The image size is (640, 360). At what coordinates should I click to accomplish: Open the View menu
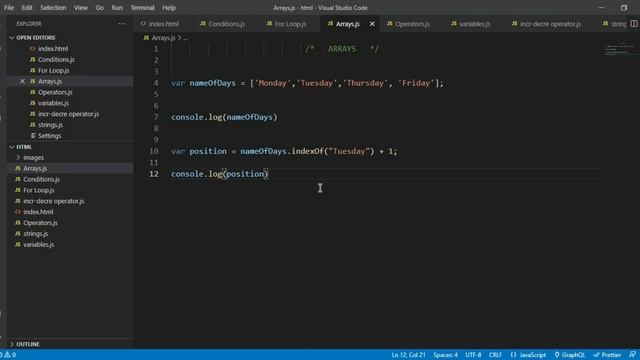[80, 8]
